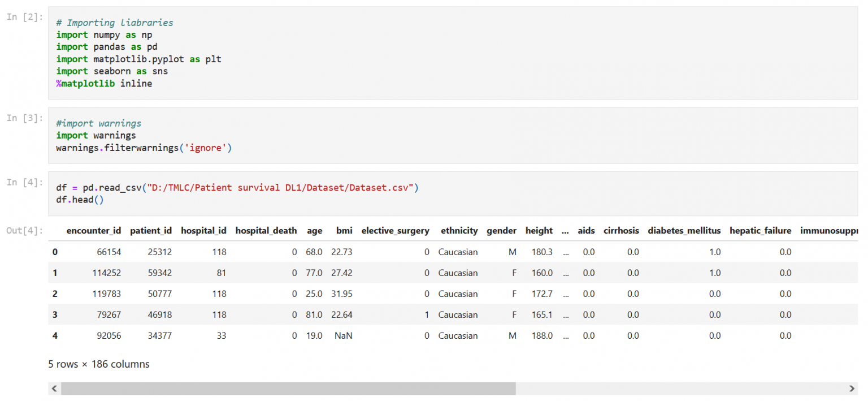Click the horizontal scrollbar thumb under the table

tap(288, 389)
